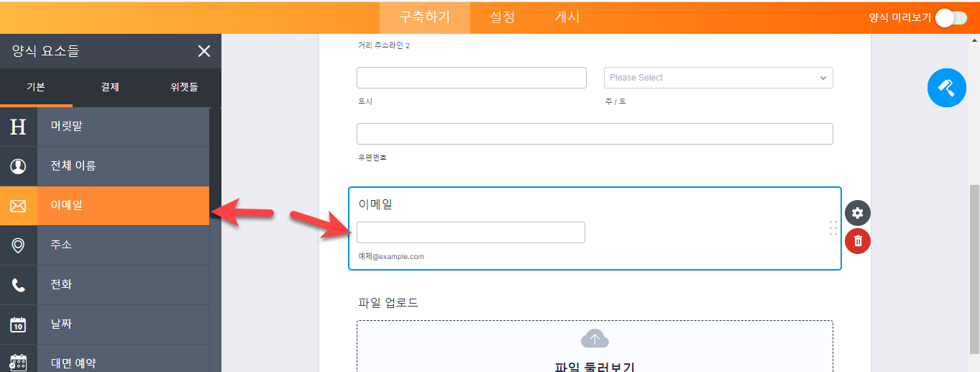Click the 우편번호 postal code input field

click(x=595, y=134)
